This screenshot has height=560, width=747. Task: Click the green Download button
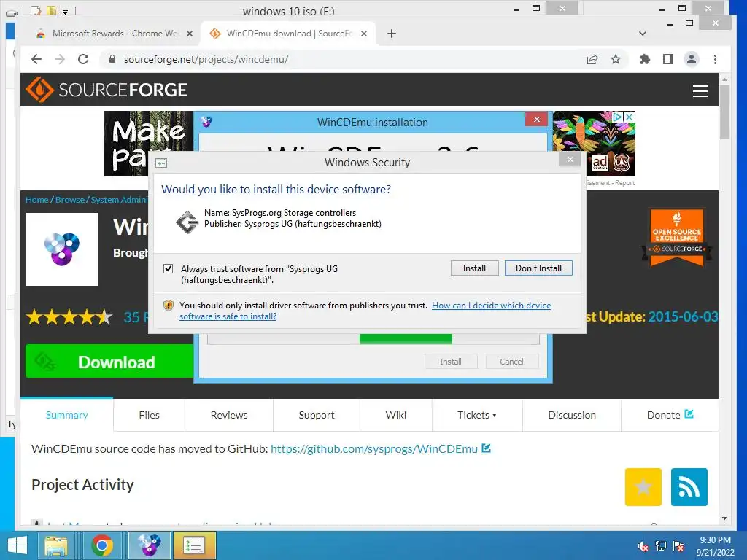(x=109, y=362)
